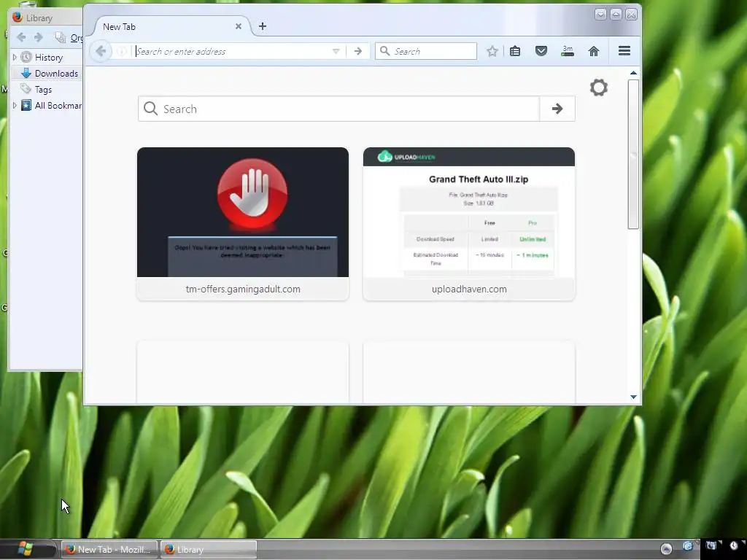
Task: Select All Bookmarks in Library sidebar
Action: [52, 105]
